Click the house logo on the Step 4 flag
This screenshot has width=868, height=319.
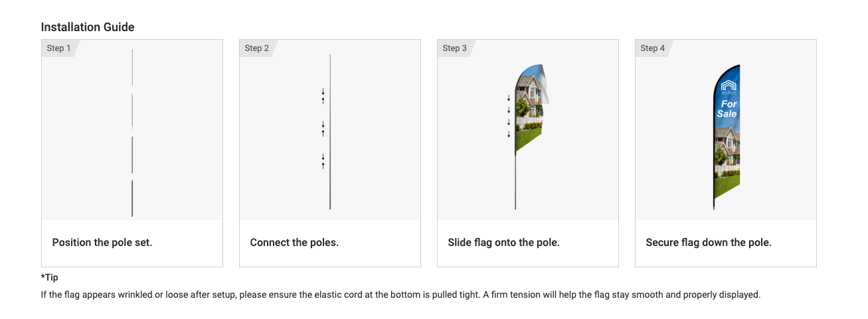(729, 88)
